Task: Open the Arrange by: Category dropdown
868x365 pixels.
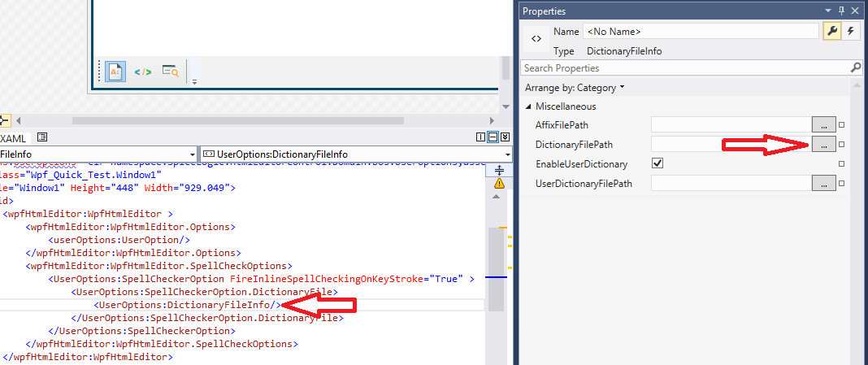Action: coord(575,87)
